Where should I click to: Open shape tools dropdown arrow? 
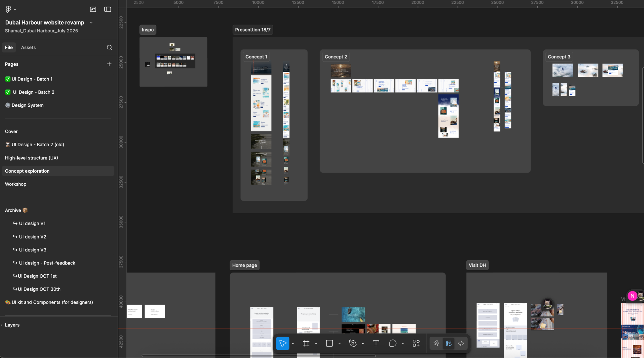[x=339, y=344]
